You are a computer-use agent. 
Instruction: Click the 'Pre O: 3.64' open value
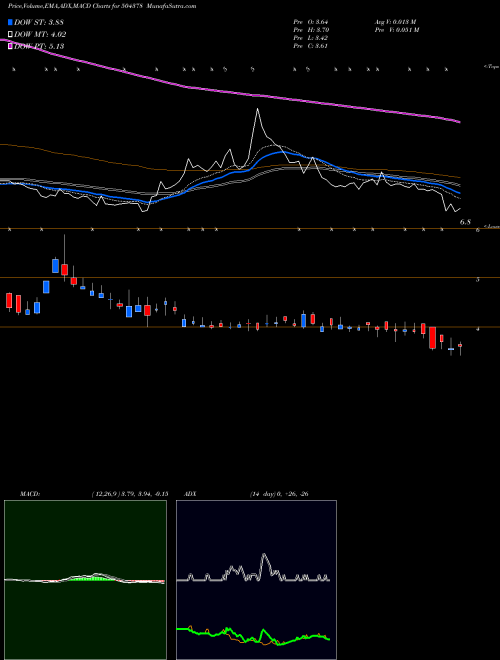311,22
